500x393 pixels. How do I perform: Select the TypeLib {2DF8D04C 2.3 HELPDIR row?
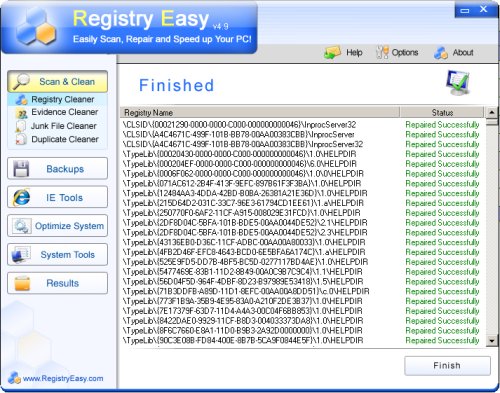coord(302,233)
